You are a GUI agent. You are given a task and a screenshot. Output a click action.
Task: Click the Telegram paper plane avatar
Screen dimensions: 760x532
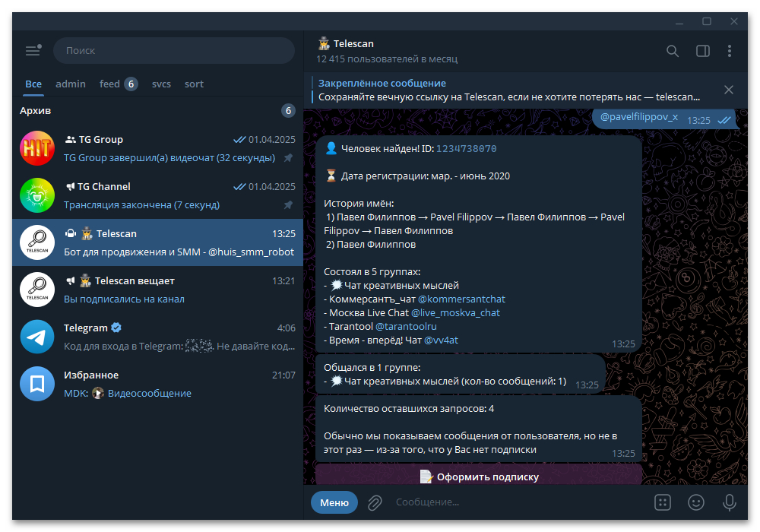coord(37,336)
